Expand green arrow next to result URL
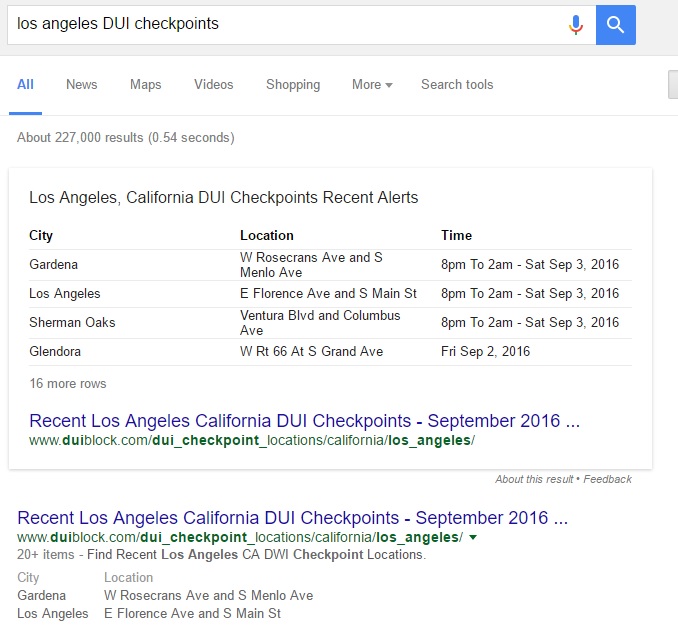This screenshot has width=678, height=626. coord(473,538)
